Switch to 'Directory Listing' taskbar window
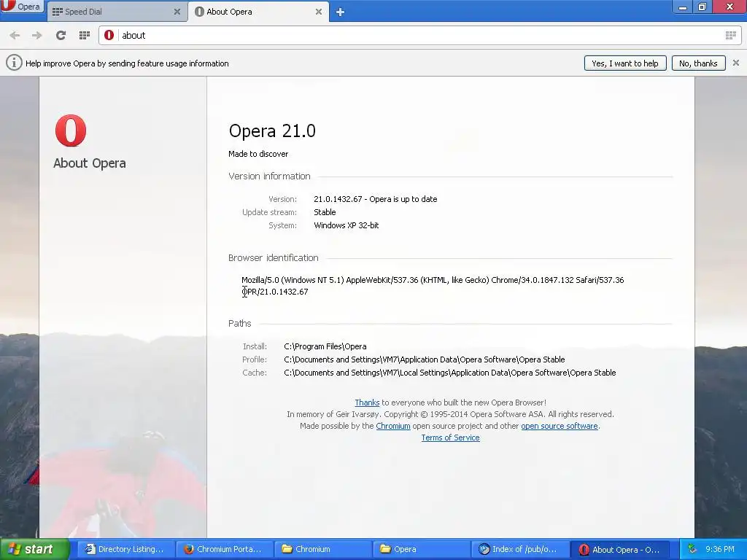Screen dimensions: 747x560 [125, 549]
